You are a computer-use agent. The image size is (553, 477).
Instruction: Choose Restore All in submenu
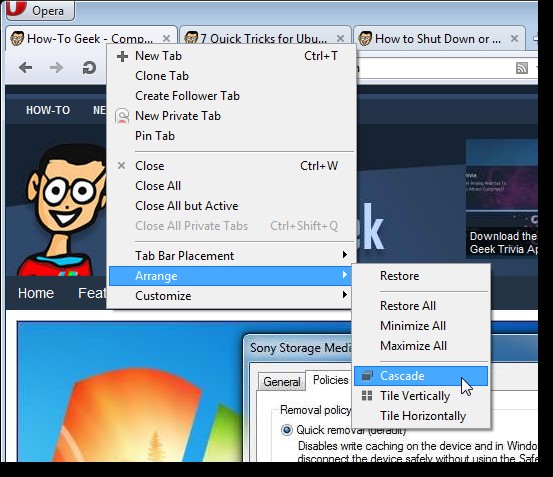(421, 306)
